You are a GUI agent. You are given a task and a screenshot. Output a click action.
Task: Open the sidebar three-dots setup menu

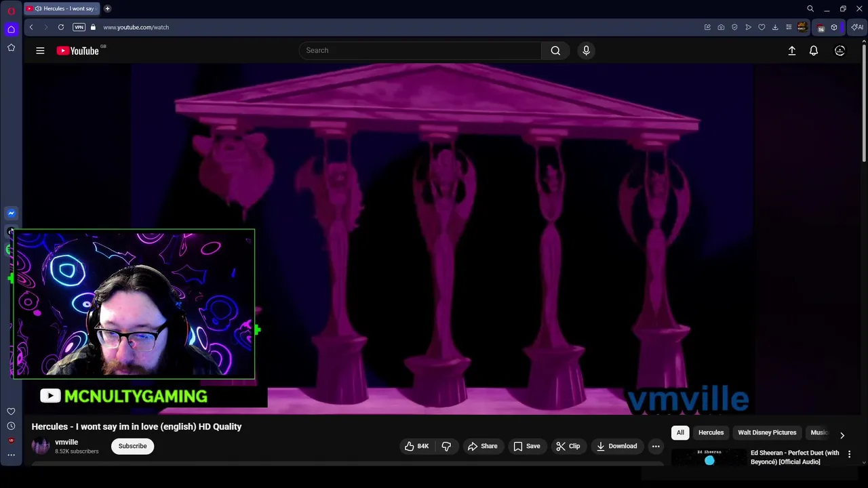[x=11, y=455]
